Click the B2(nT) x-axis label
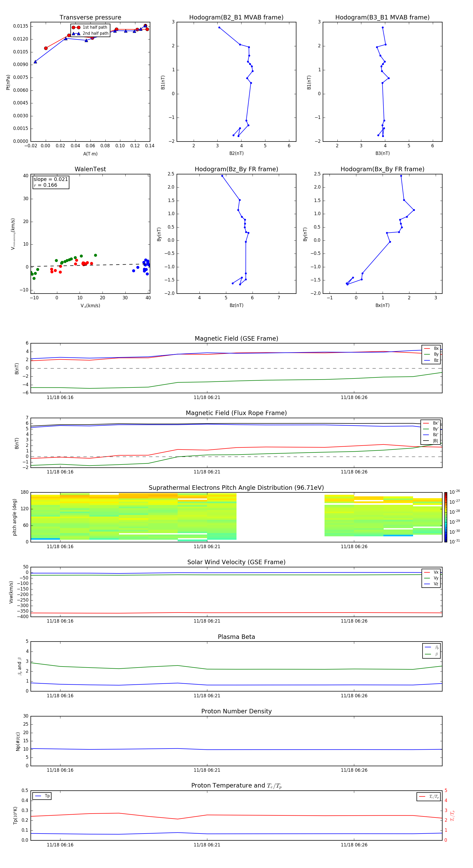The height and width of the screenshot is (868, 473). 236,154
